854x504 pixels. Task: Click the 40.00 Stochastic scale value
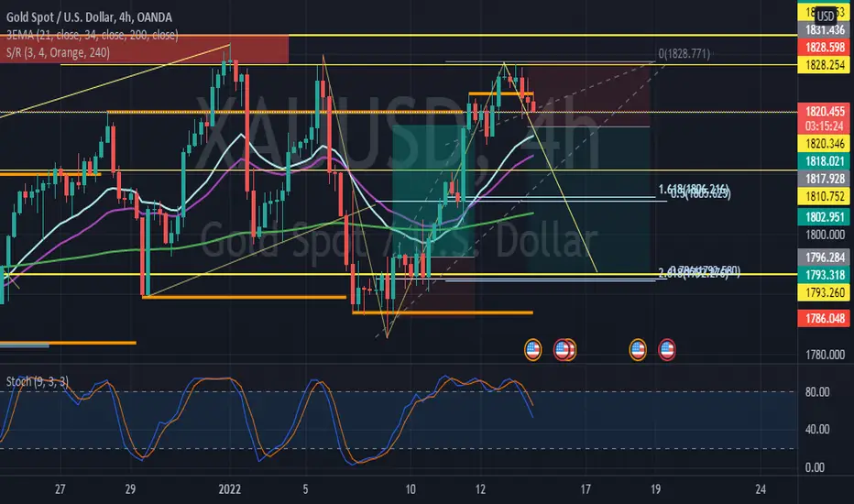[x=817, y=430]
